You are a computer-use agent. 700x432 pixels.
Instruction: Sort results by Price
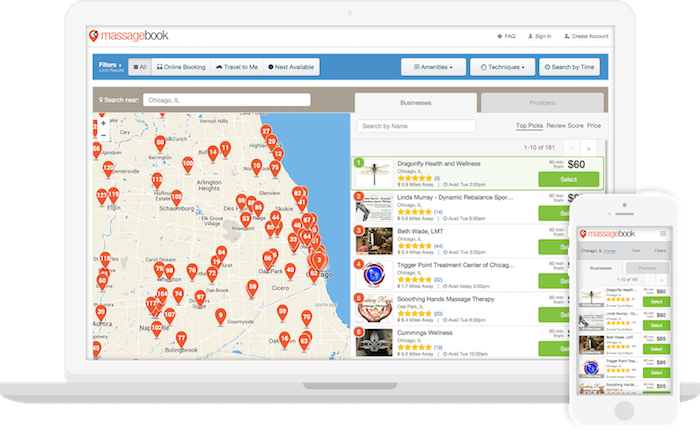[594, 126]
